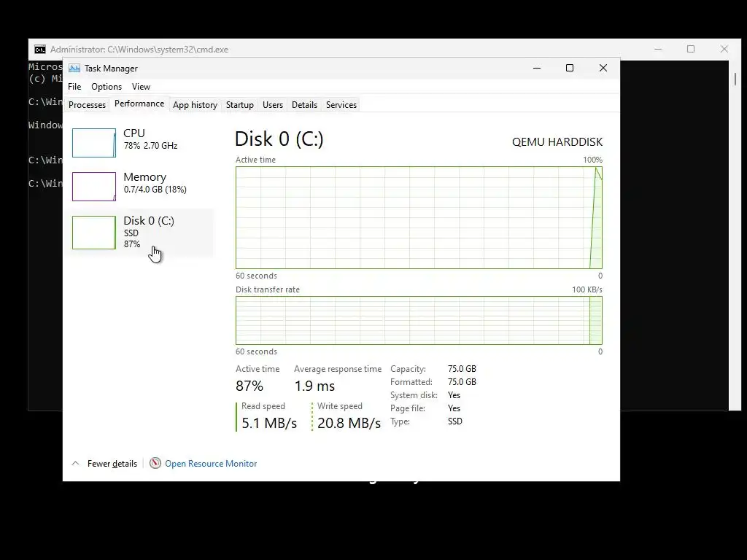Select the Memory mini graph thumbnail

(94, 187)
